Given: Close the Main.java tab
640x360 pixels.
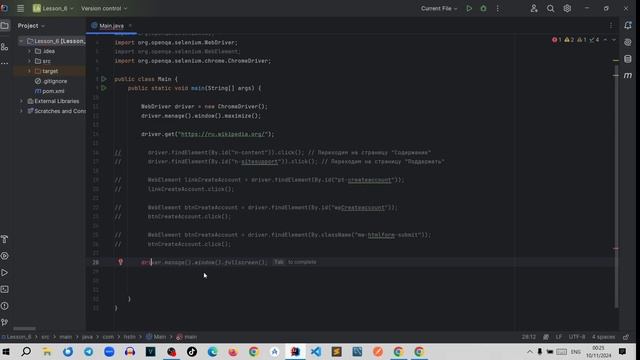Looking at the screenshot, I should pos(130,26).
